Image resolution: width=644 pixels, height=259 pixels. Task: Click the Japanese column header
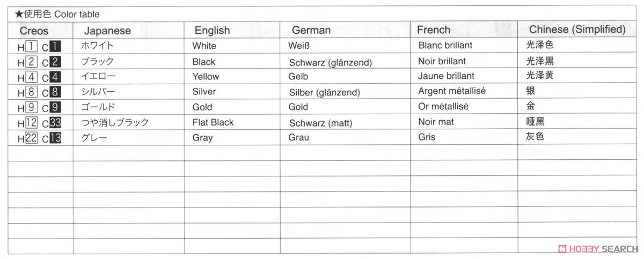pyautogui.click(x=107, y=31)
